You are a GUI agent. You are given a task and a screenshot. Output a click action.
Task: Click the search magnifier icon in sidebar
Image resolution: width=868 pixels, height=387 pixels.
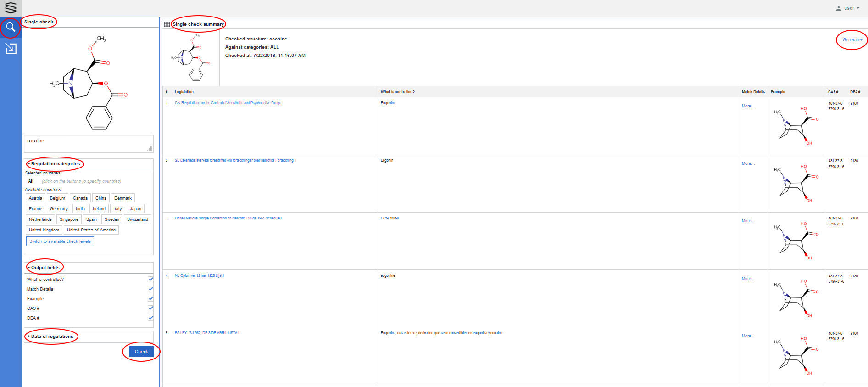coord(11,28)
